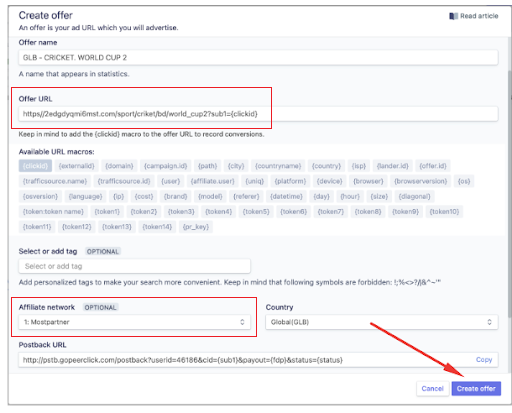
Task: Insert the {token9} macro
Action: click(x=405, y=212)
